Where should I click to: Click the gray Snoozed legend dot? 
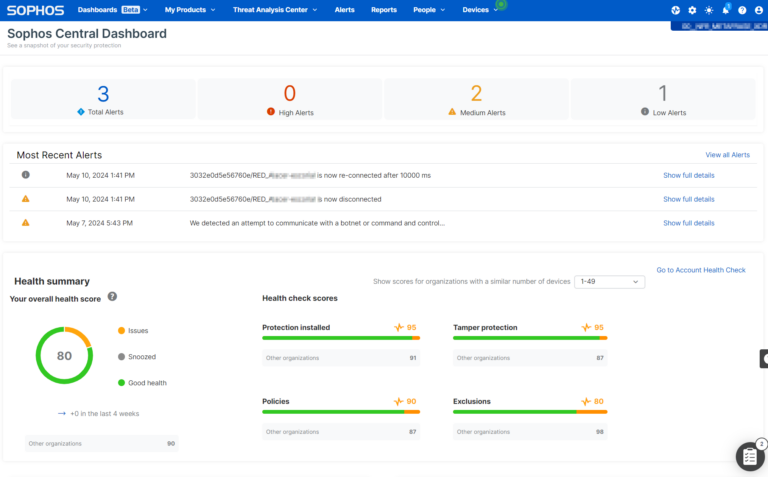click(x=121, y=357)
